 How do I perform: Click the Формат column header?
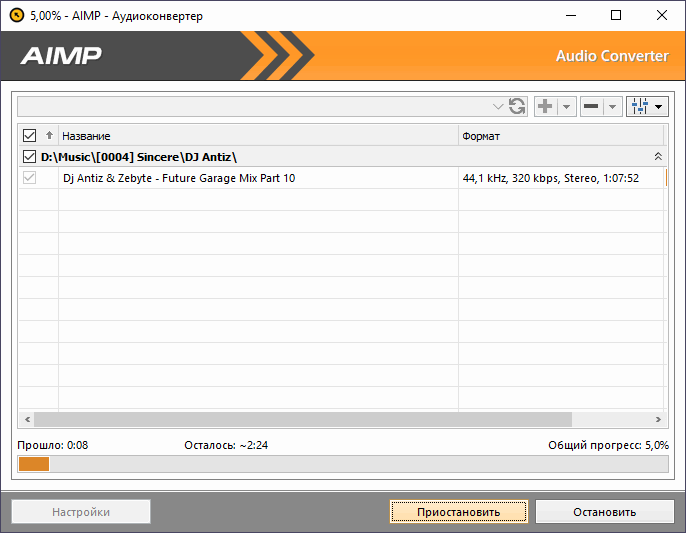[x=561, y=136]
